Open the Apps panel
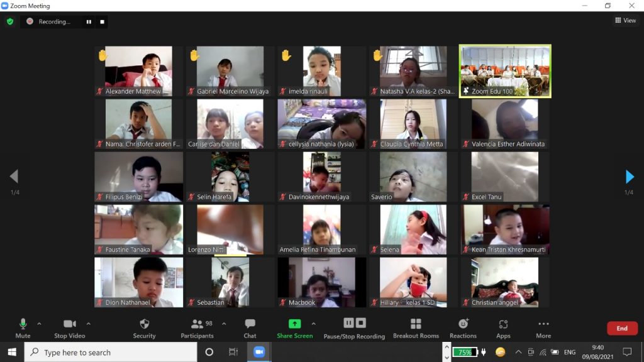Image resolution: width=644 pixels, height=362 pixels. [503, 327]
